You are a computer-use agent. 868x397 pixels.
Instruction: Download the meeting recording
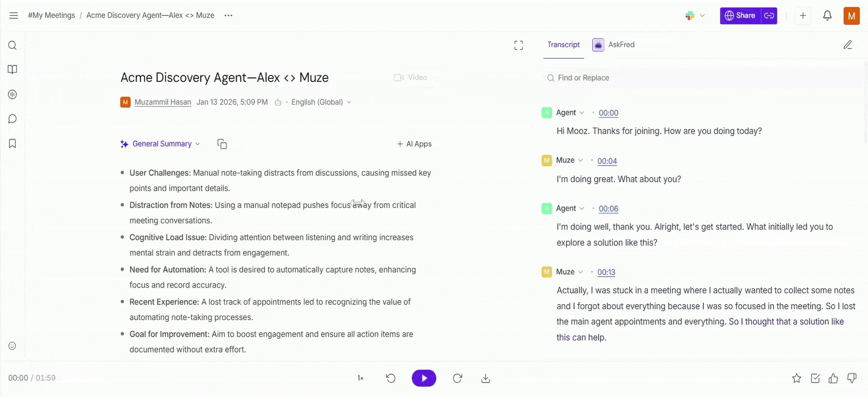[x=486, y=378]
